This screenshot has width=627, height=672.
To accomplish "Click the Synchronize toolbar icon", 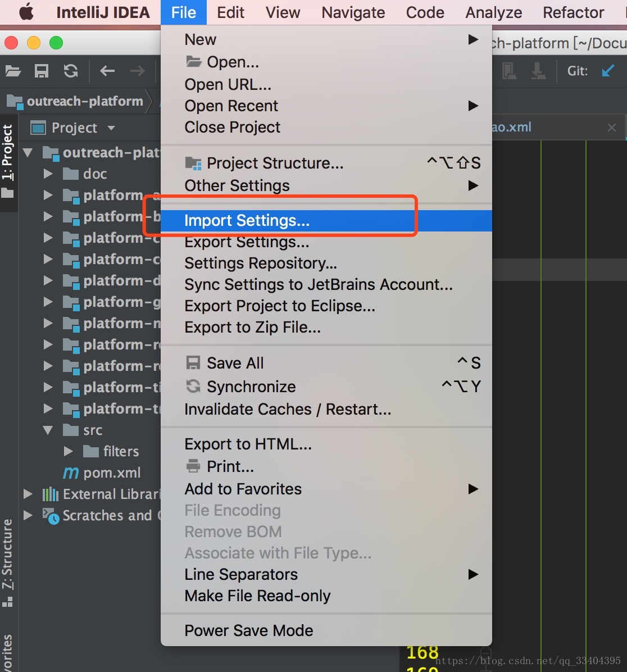I will click(71, 71).
